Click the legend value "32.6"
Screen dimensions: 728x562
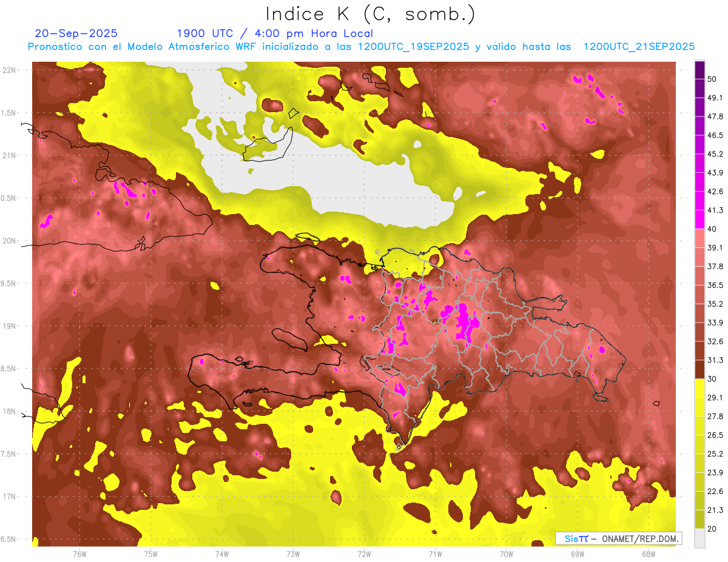715,341
